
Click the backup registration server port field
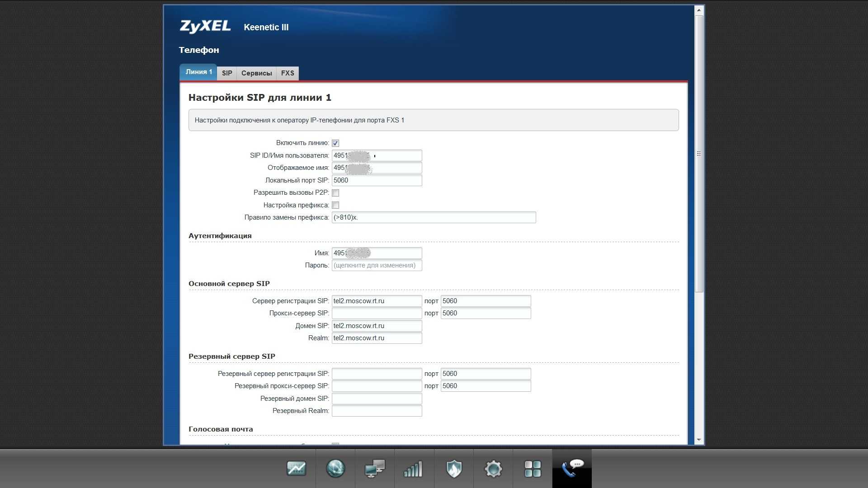pos(486,374)
